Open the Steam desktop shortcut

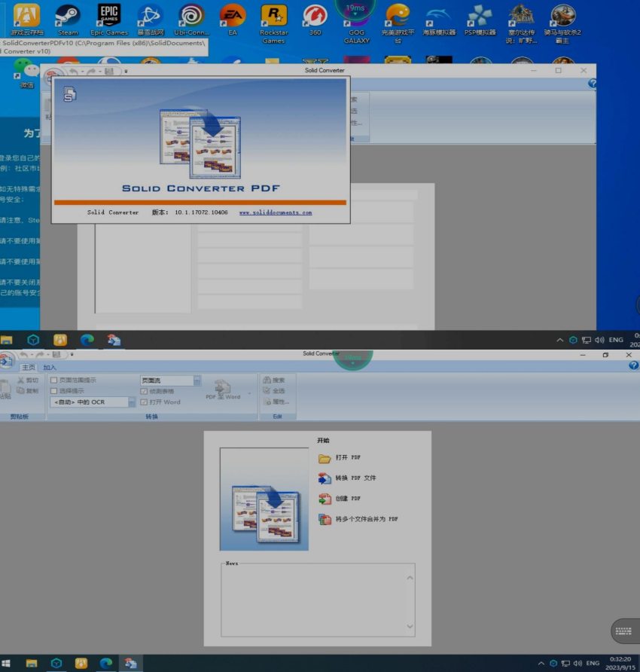tap(68, 20)
